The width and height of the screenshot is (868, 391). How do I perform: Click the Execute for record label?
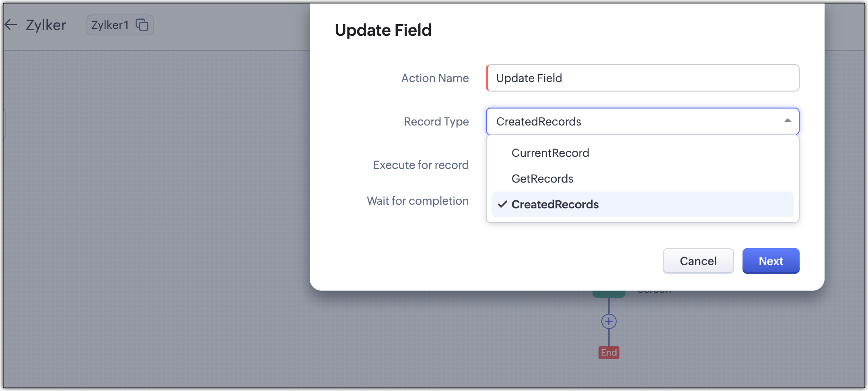pos(421,165)
